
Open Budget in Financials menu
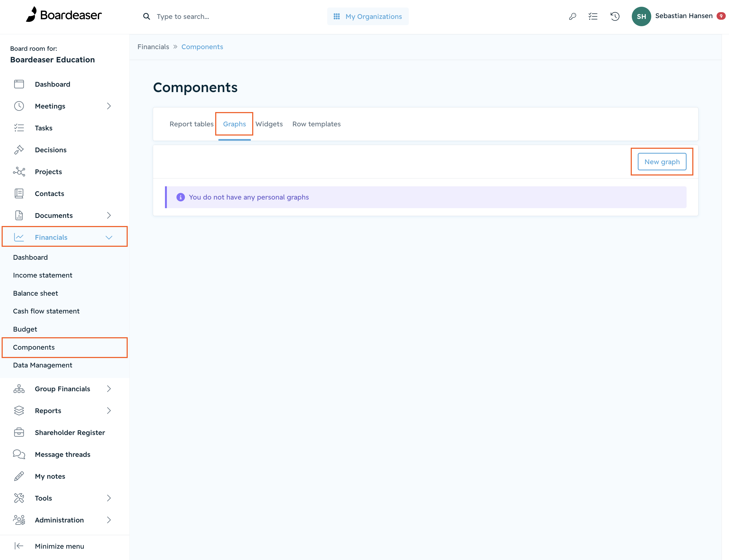[25, 329]
